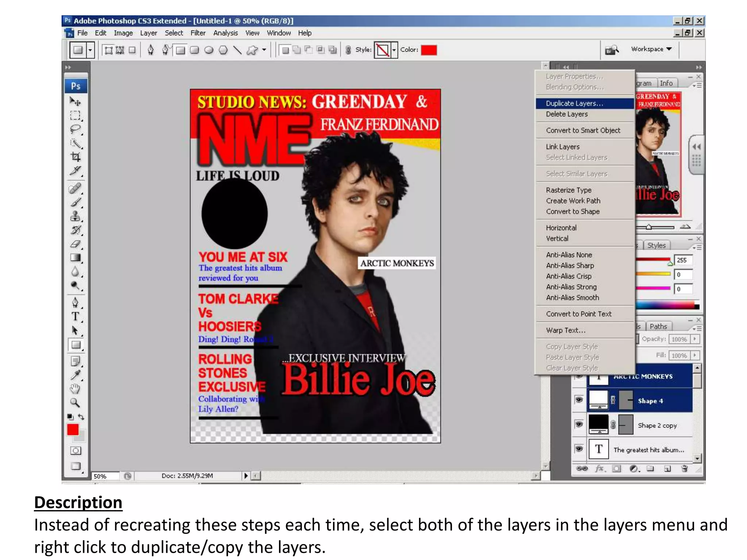Click the Ellipse shape option in options bar

coord(209,50)
